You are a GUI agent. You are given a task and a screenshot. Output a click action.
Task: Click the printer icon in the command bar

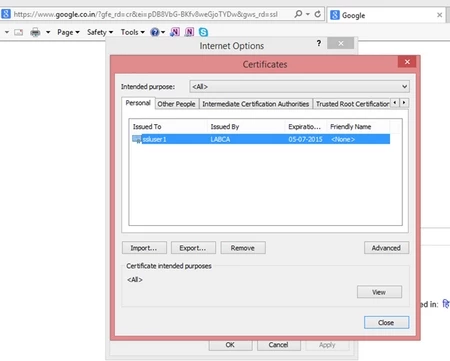click(x=35, y=32)
